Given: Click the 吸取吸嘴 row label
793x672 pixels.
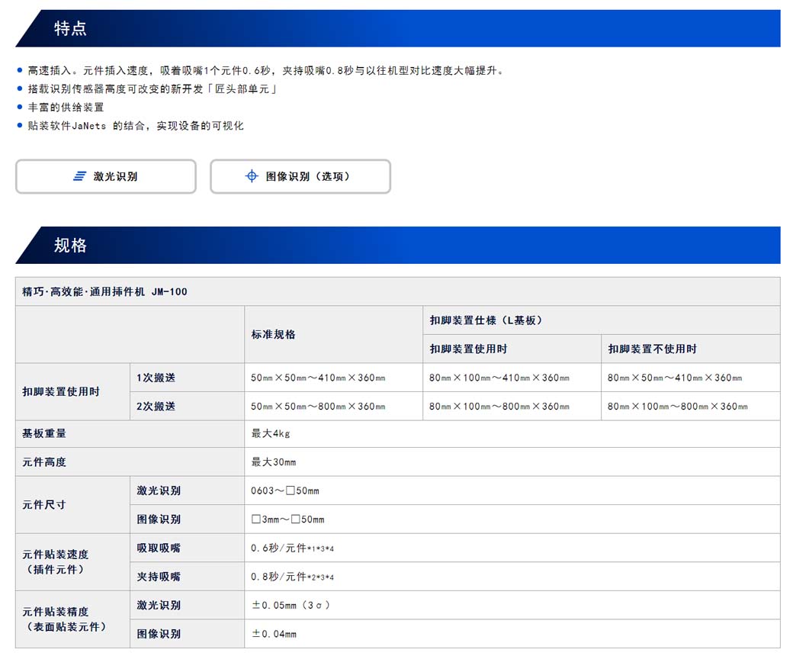Looking at the screenshot, I should [159, 548].
